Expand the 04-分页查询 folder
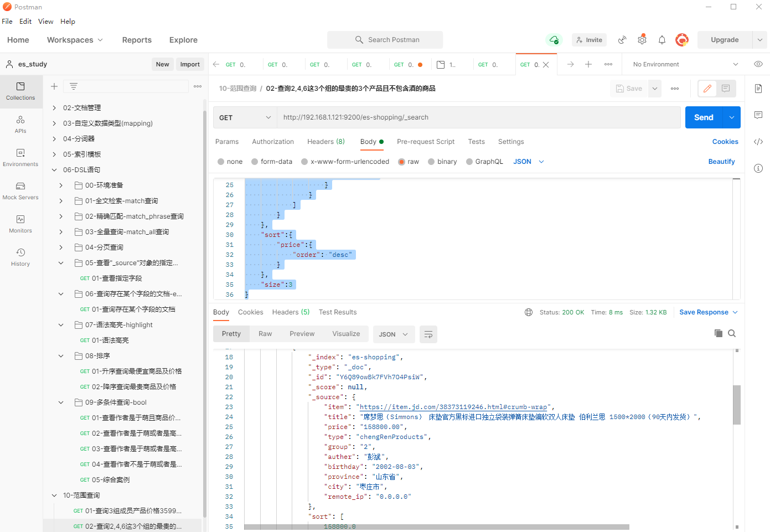770x532 pixels. 61,247
